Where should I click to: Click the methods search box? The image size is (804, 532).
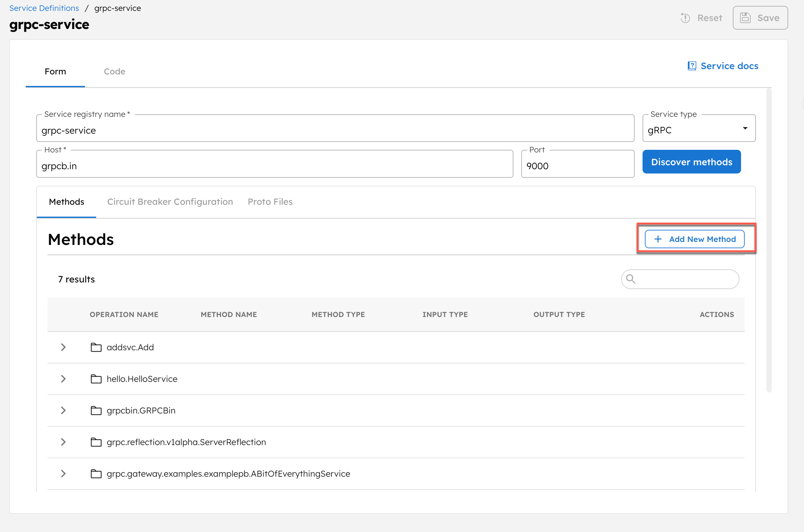[x=680, y=279]
